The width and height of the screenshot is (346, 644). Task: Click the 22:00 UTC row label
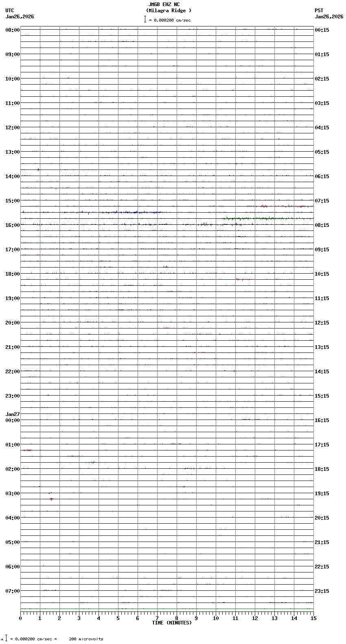point(13,372)
